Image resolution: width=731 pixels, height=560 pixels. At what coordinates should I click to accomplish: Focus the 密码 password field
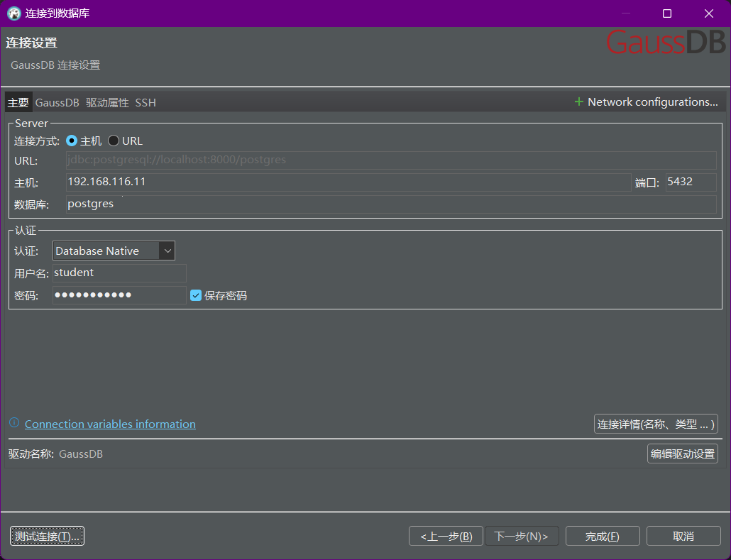point(119,295)
